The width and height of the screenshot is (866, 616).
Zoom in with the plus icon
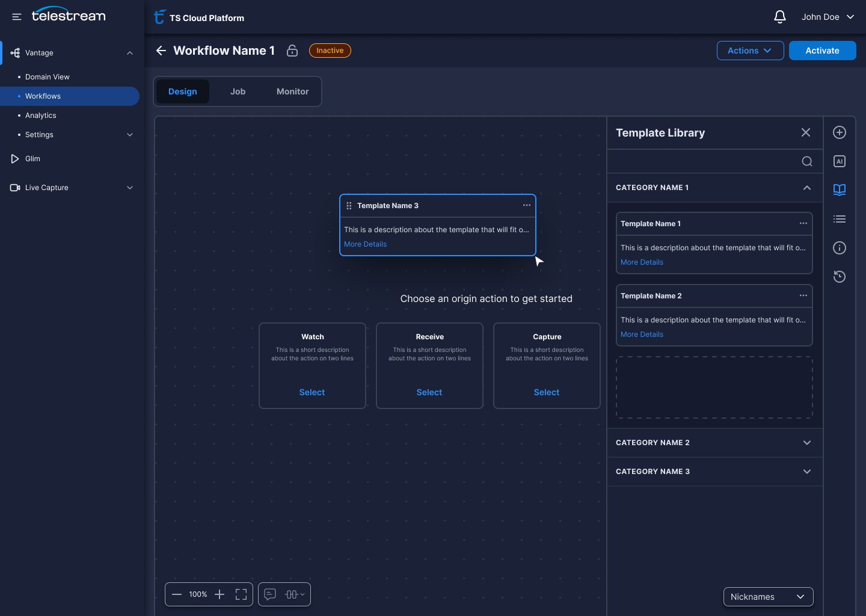pyautogui.click(x=220, y=594)
